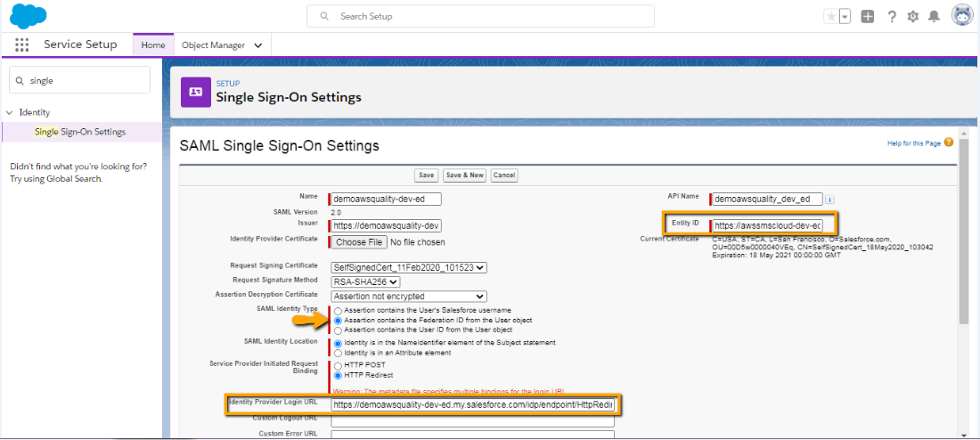Open the Assertion Decryption Certificate dropdown
980x440 pixels.
pyautogui.click(x=409, y=297)
